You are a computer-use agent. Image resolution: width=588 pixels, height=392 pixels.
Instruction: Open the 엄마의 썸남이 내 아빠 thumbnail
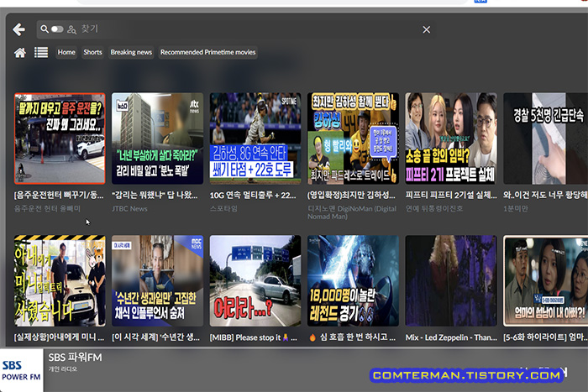point(546,280)
